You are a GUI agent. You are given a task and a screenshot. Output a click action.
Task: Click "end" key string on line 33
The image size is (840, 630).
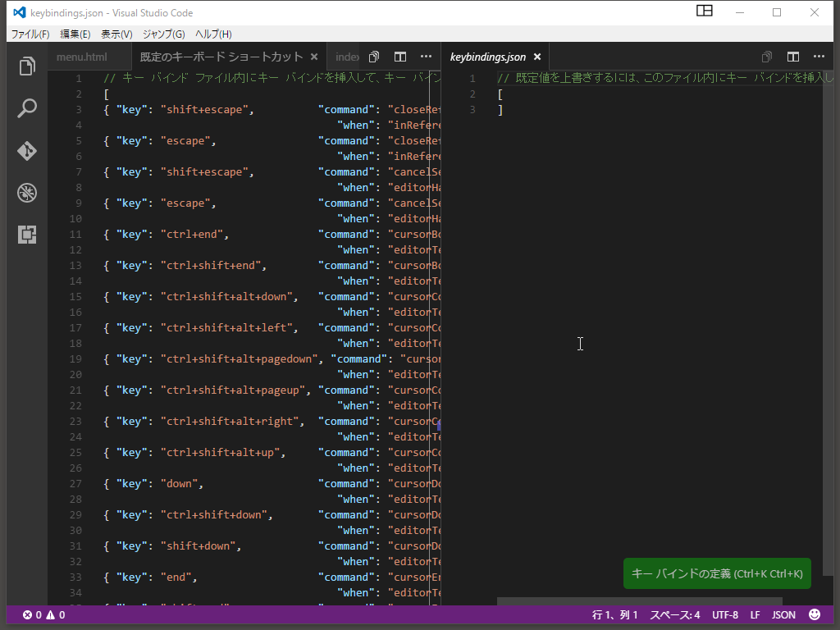click(x=176, y=577)
